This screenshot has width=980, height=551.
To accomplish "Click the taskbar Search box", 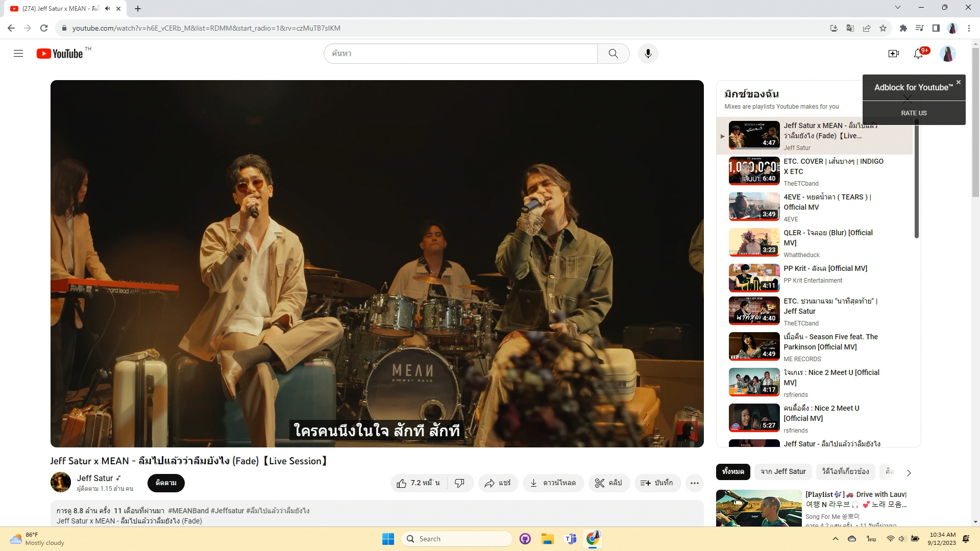I will coord(457,539).
